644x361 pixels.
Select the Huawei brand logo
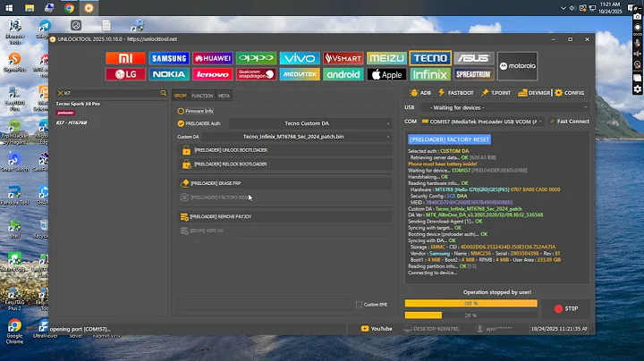click(212, 58)
